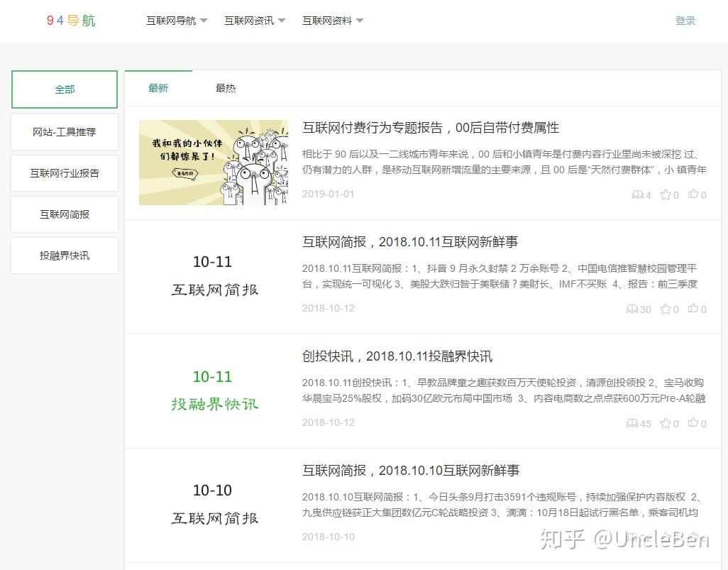This screenshot has width=728, height=570.
Task: Click the 登录 login link
Action: click(685, 21)
